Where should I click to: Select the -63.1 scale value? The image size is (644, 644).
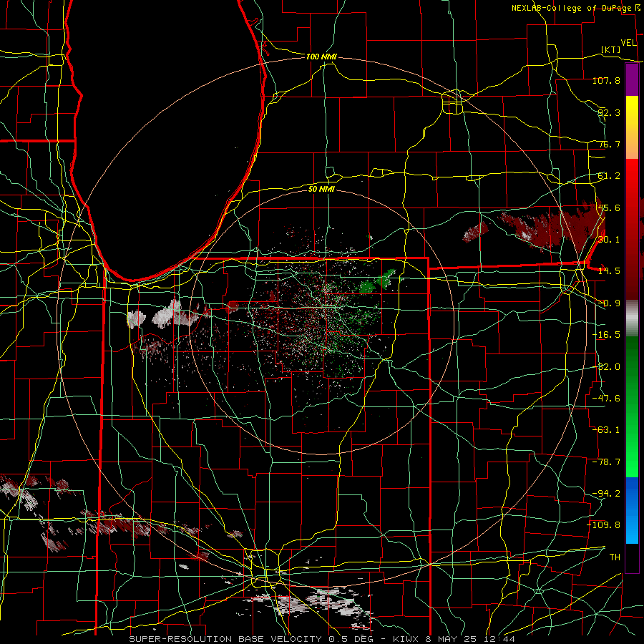(x=606, y=430)
